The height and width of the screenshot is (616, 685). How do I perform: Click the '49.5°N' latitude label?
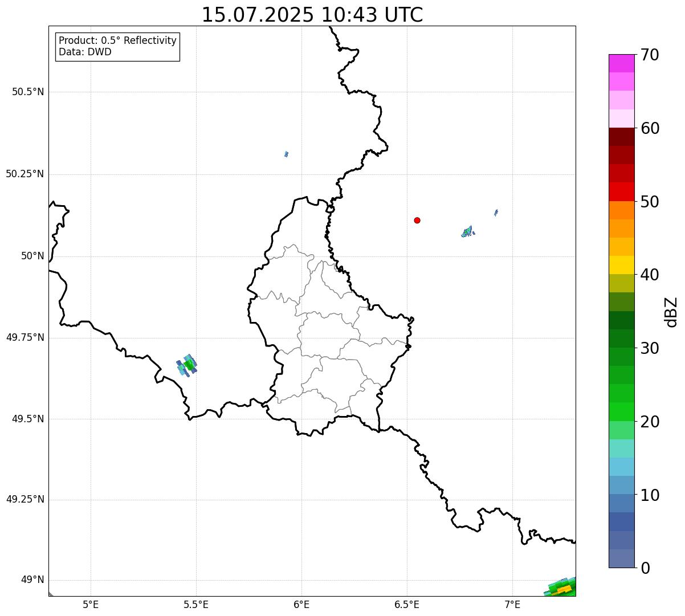(x=28, y=419)
